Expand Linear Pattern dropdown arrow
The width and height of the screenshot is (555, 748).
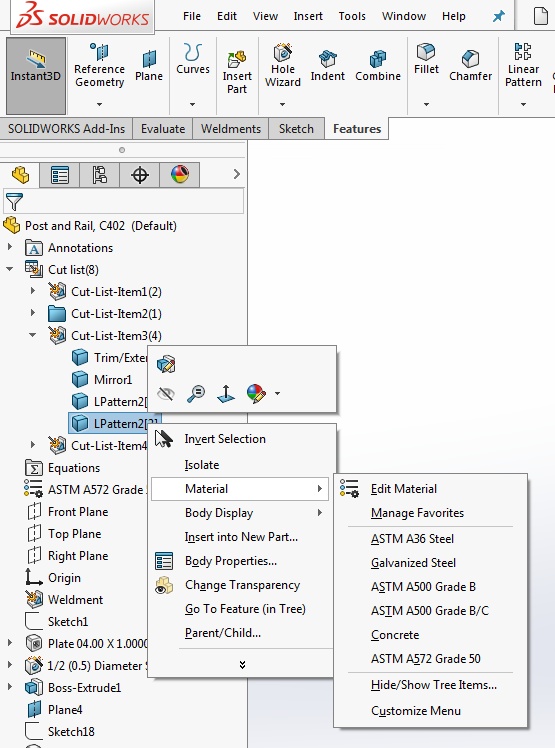(523, 104)
